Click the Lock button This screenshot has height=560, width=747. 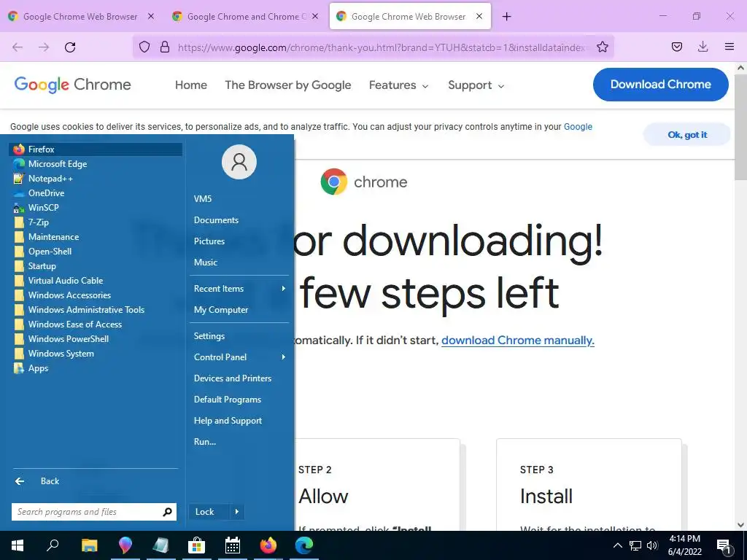point(209,512)
